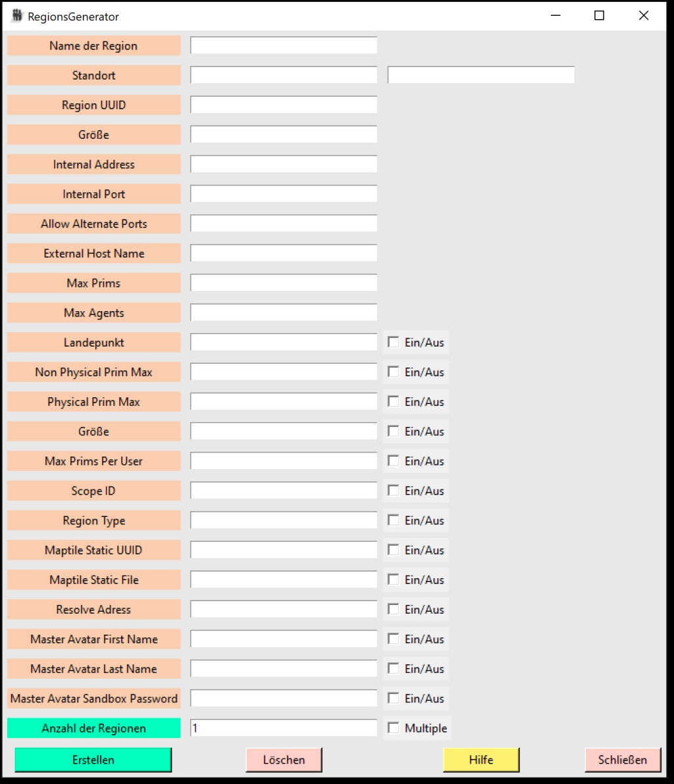Click into the Region UUID text field

[x=284, y=105]
